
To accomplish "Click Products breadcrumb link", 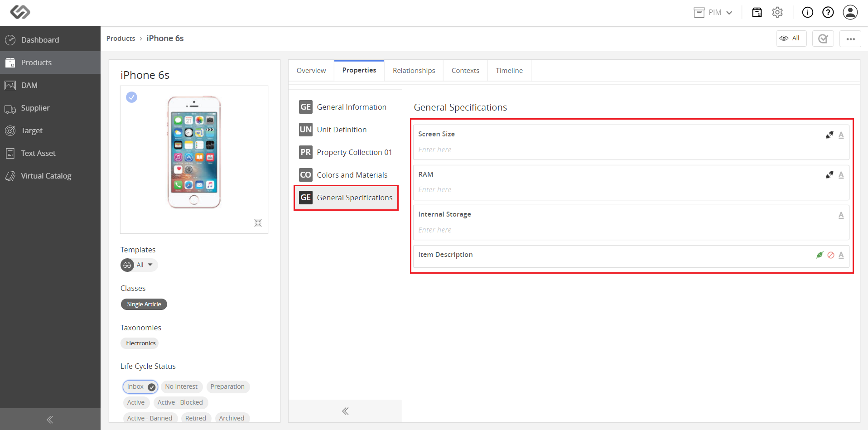I will (x=121, y=39).
